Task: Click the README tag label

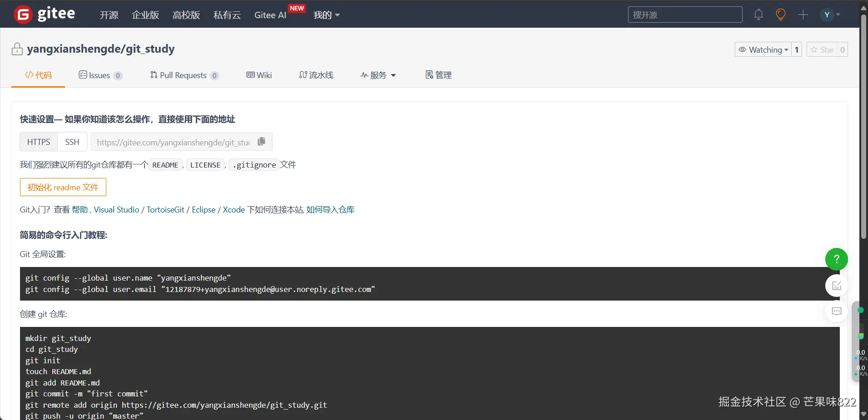Action: (x=165, y=165)
